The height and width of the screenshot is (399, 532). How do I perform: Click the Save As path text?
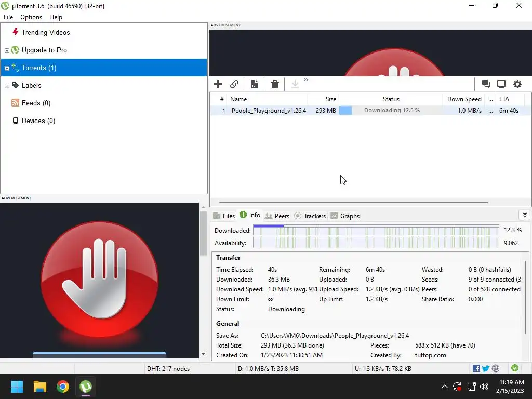click(335, 336)
